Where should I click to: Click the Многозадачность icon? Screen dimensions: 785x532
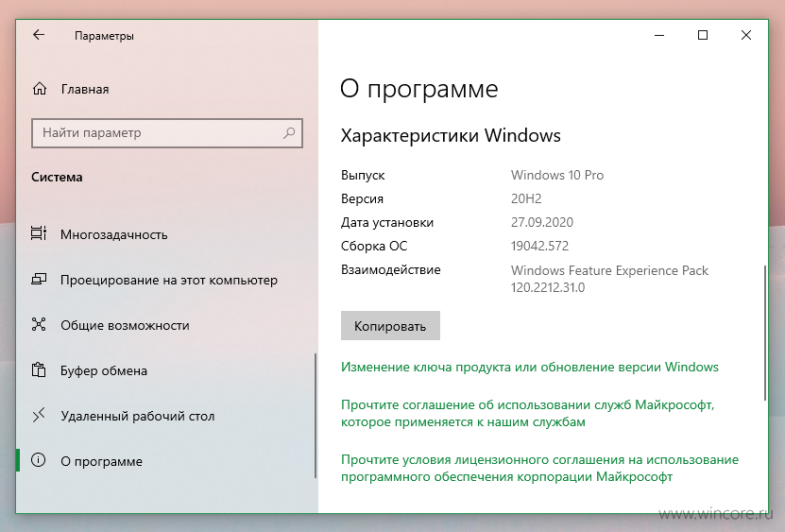(39, 234)
